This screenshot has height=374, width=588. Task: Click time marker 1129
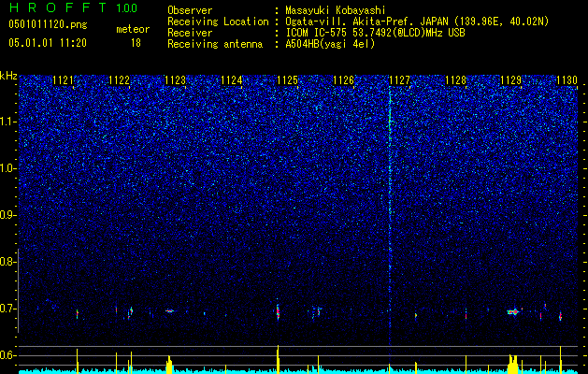(x=511, y=80)
